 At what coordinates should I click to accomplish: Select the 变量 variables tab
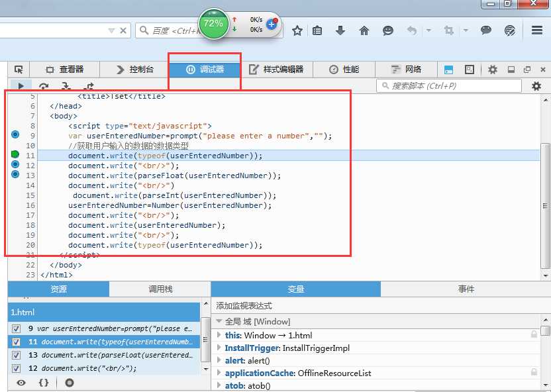(x=295, y=289)
